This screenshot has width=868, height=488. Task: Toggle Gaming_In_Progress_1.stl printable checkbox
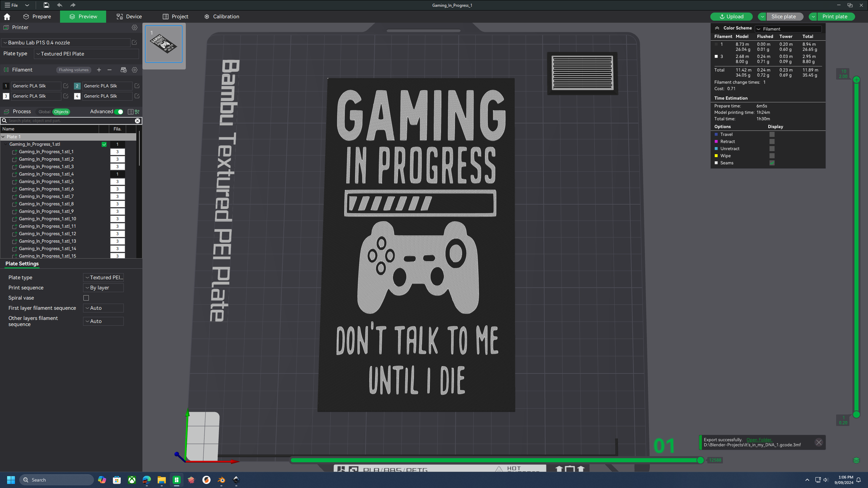(104, 144)
